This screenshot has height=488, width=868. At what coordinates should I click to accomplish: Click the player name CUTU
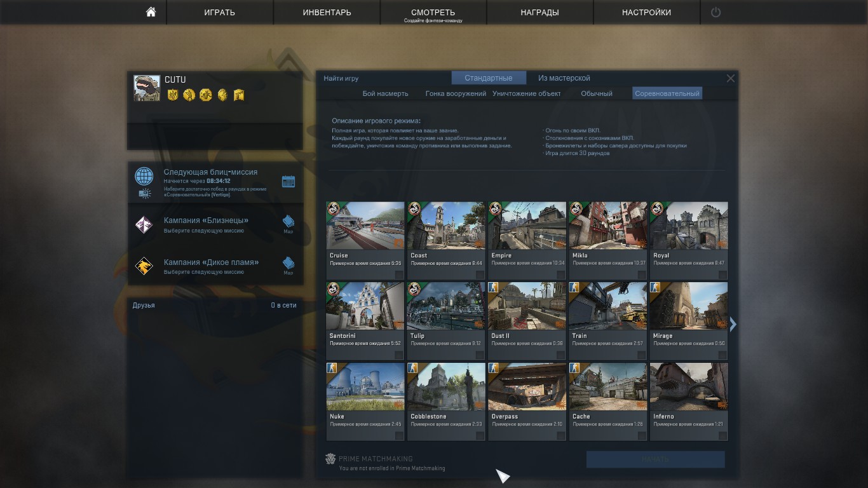pos(175,79)
